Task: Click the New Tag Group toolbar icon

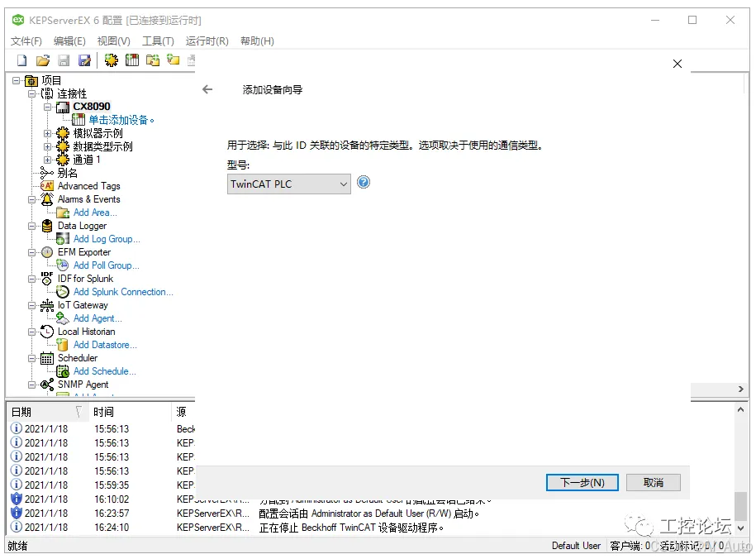Action: (x=153, y=60)
